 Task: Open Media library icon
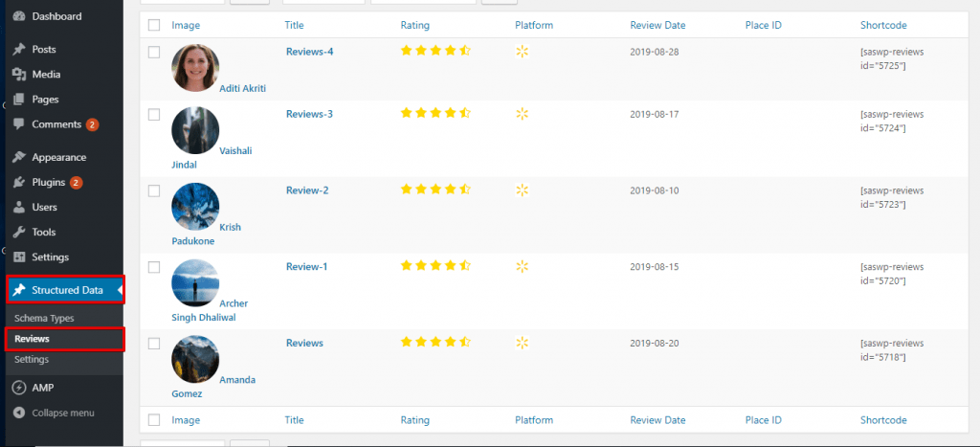[x=19, y=75]
